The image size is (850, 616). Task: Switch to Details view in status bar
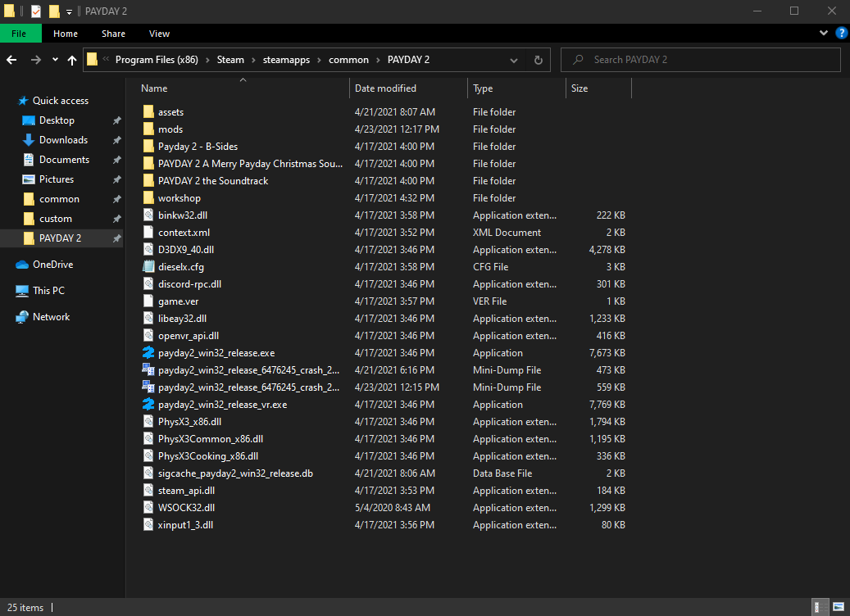[x=820, y=607]
